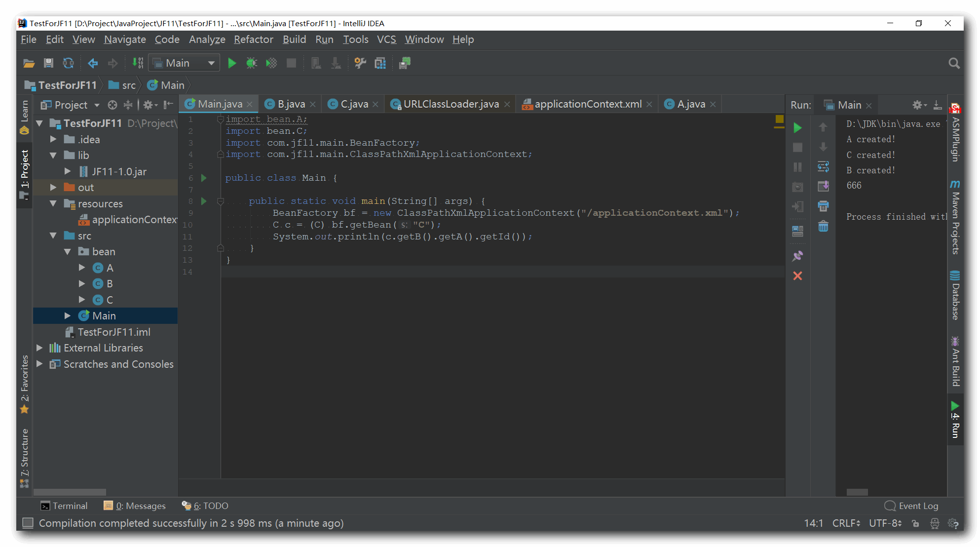The image size is (980, 547).
Task: Open the 6: TODO tool window
Action: [205, 506]
